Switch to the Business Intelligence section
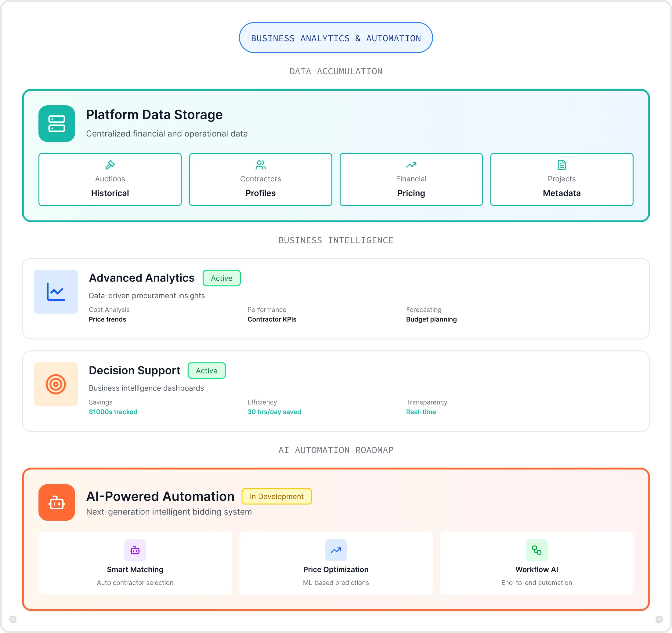This screenshot has height=633, width=672. (336, 240)
